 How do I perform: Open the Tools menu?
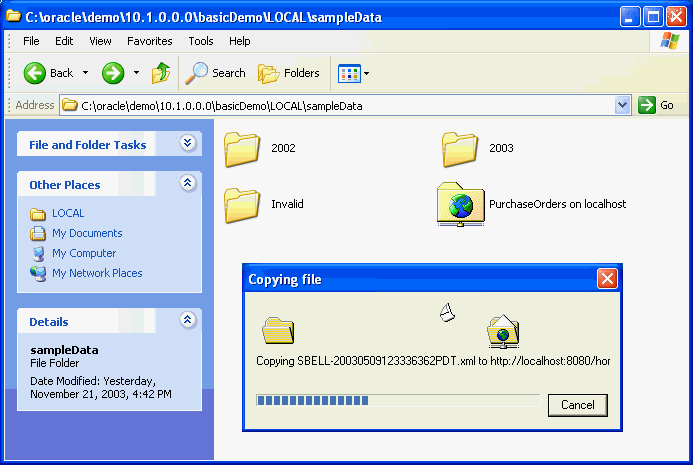(201, 41)
